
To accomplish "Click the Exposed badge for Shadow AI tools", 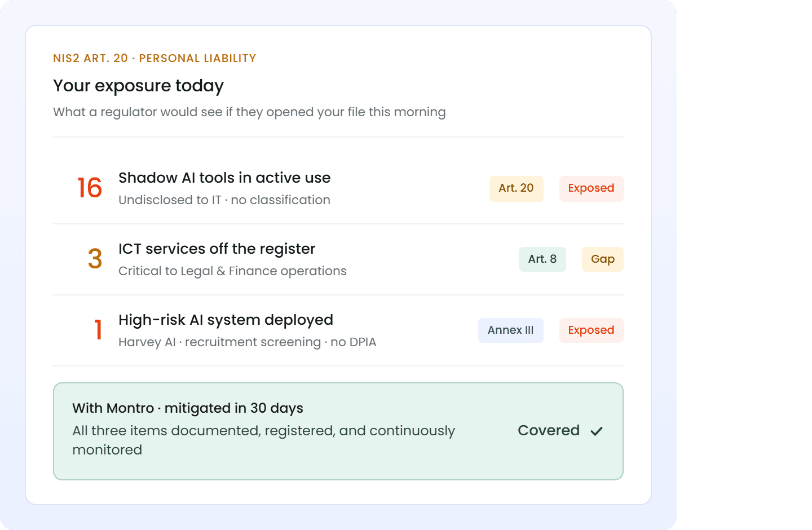I will 591,188.
